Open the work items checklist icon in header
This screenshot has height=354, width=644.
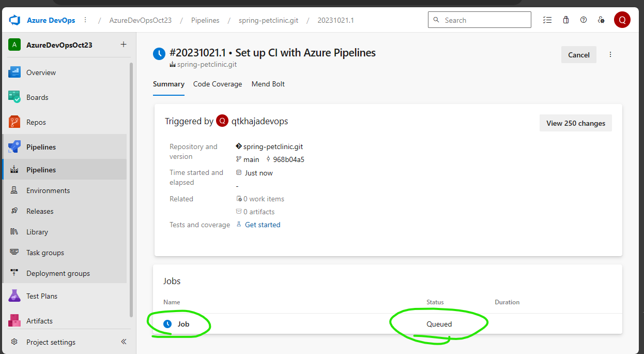click(547, 20)
